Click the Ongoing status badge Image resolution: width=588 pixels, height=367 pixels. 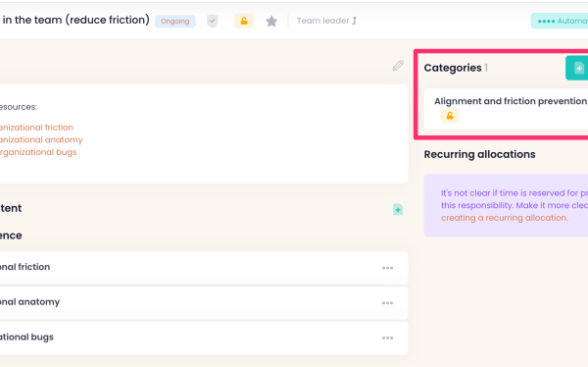coord(175,22)
